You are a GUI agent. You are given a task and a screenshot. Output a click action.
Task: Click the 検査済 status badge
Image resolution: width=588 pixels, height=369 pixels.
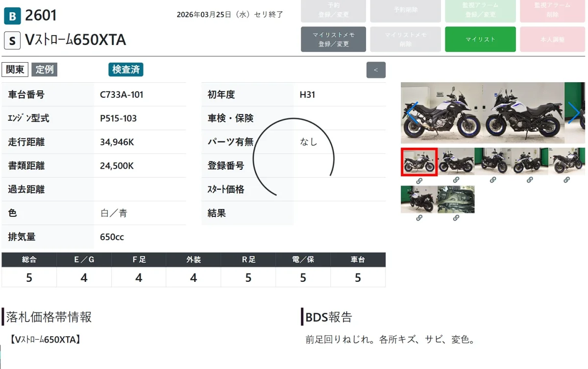tap(126, 69)
